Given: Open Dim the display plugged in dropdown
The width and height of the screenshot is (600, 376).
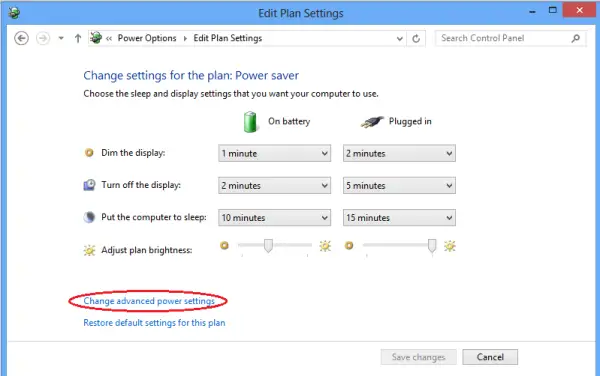Looking at the screenshot, I should point(399,153).
